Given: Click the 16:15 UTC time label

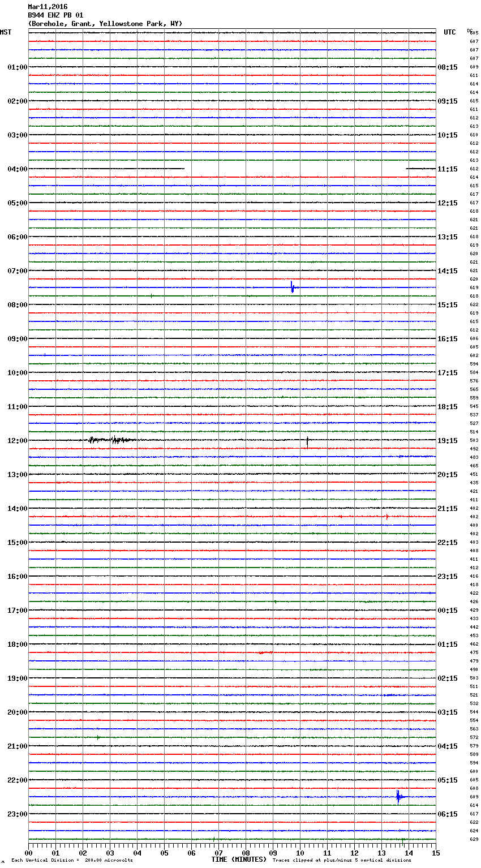Looking at the screenshot, I should tap(448, 339).
